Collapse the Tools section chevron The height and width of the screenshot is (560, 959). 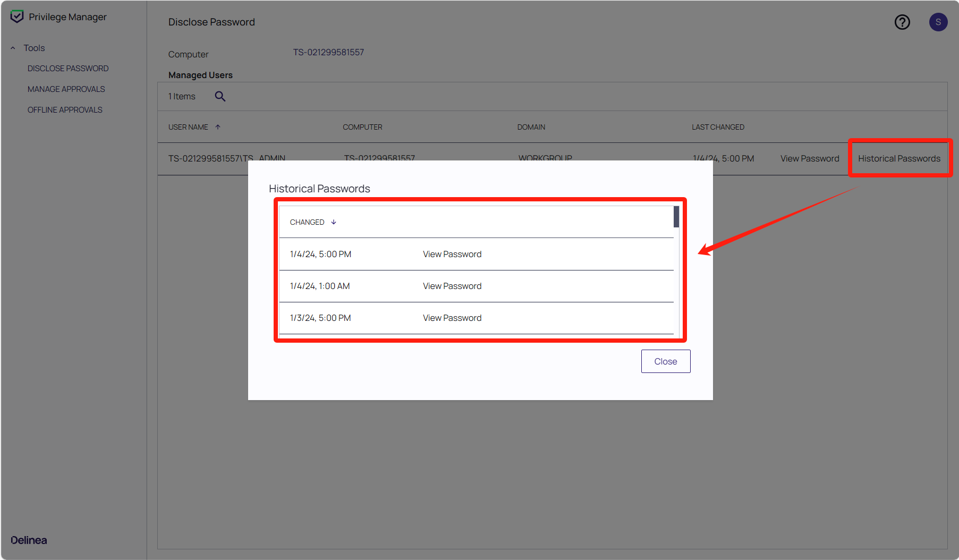tap(13, 48)
